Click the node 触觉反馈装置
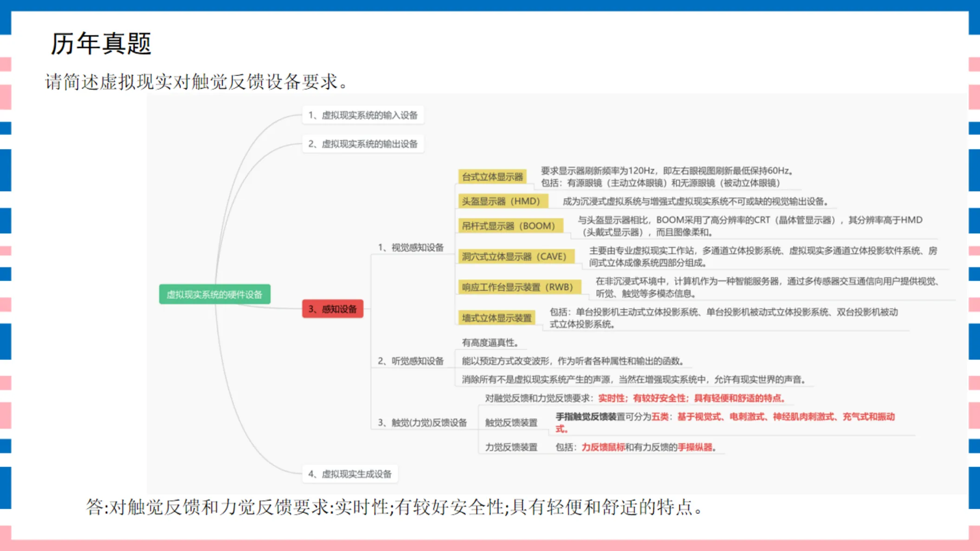 pyautogui.click(x=511, y=423)
